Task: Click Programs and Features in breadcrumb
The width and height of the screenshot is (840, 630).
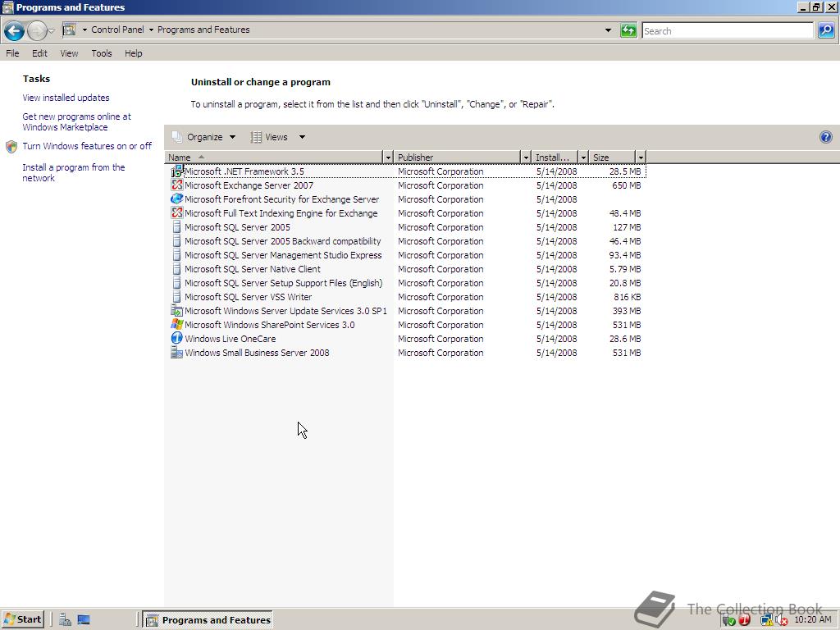Action: (x=203, y=30)
